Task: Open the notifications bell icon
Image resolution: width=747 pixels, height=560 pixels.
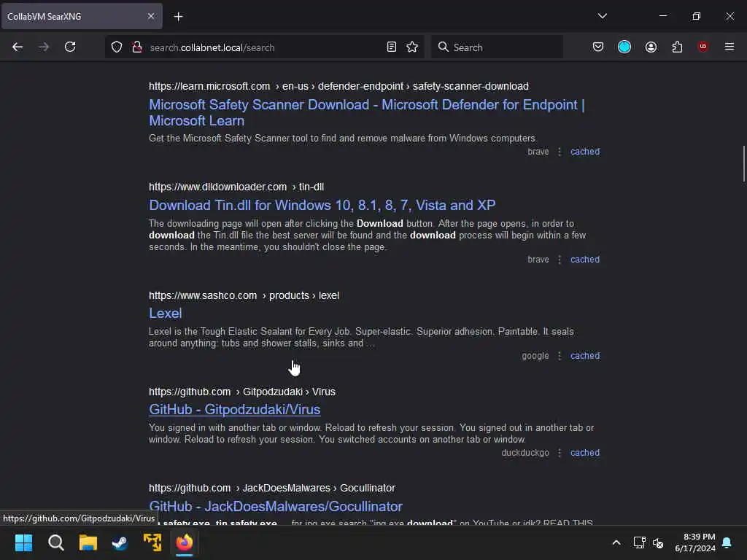Action: (x=727, y=542)
